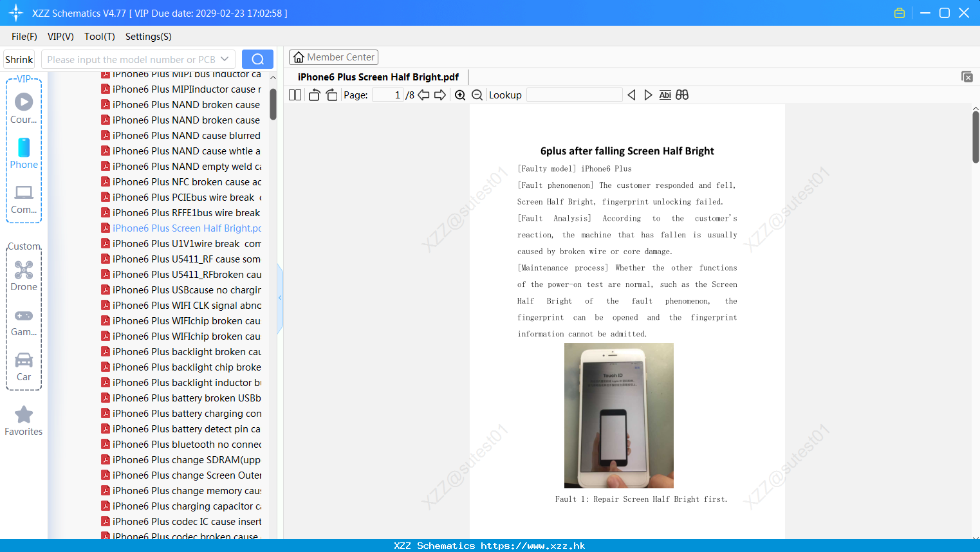The image size is (980, 552).
Task: Open iPhone6 Plus U5411_RF cause file
Action: [x=181, y=259]
